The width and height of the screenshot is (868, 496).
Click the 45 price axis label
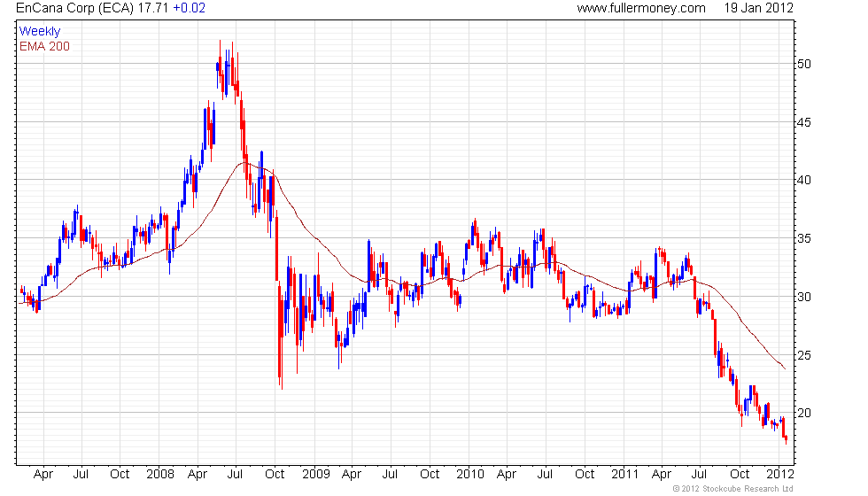(804, 122)
